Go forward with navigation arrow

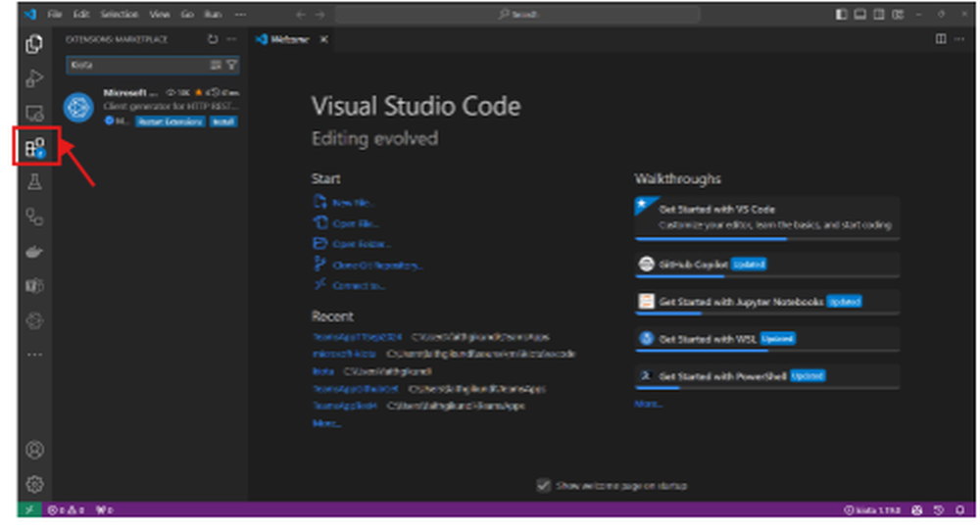point(320,15)
